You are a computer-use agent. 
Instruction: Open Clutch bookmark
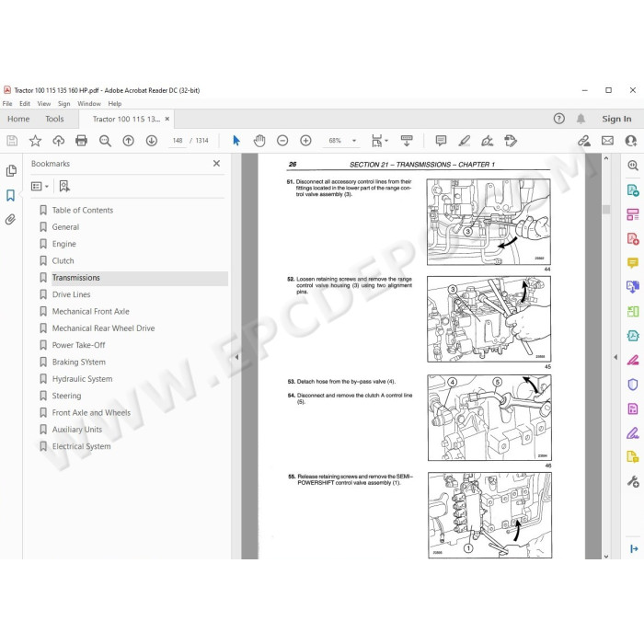63,260
